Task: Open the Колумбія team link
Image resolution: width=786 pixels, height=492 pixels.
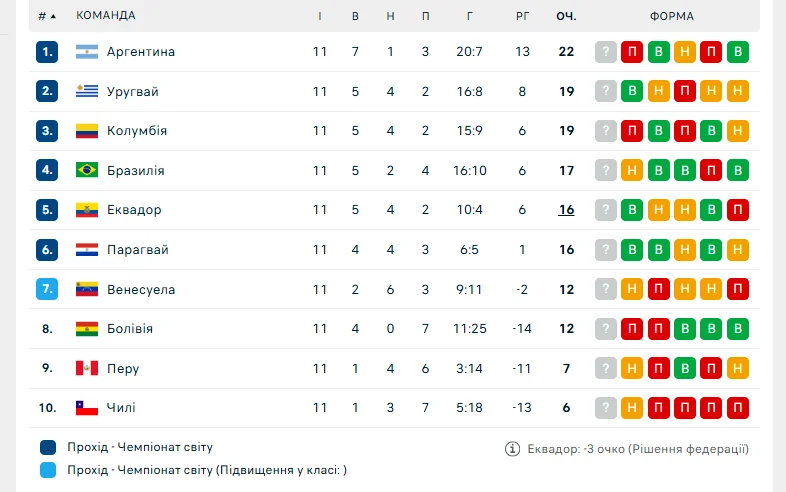Action: pyautogui.click(x=137, y=131)
